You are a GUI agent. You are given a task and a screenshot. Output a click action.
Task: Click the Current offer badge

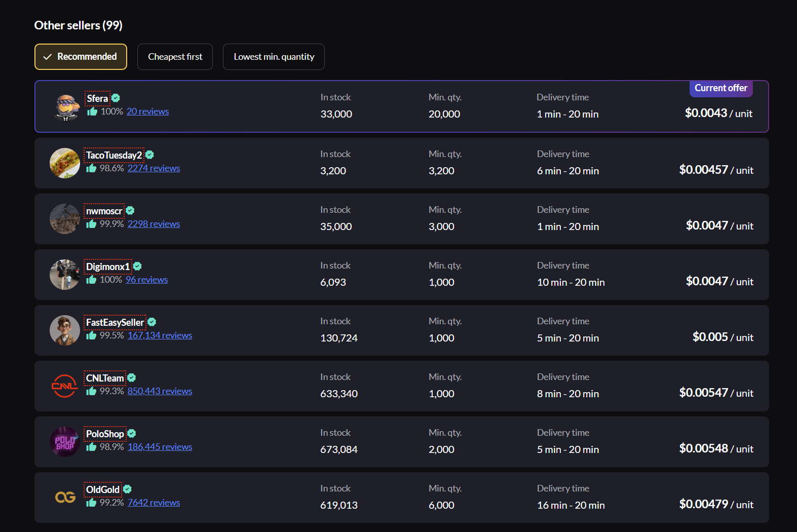720,88
